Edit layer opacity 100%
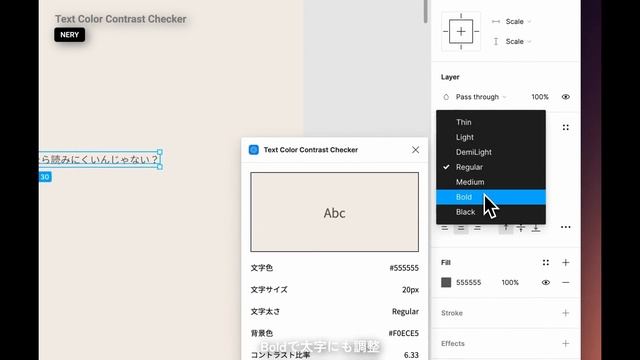Screen dimensions: 640x360 click(540, 97)
